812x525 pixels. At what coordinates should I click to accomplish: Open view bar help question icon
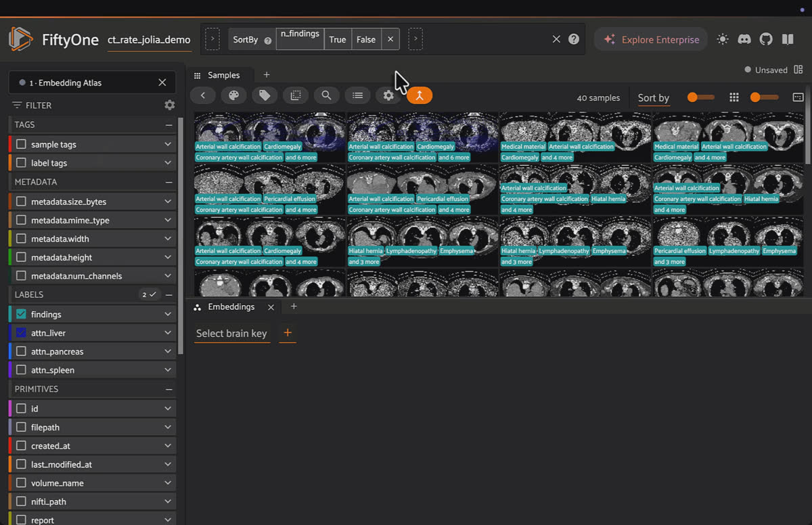tap(574, 39)
